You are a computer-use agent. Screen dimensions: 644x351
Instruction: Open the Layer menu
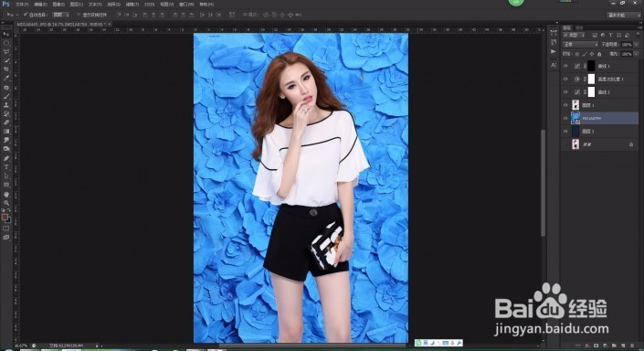[x=77, y=4]
